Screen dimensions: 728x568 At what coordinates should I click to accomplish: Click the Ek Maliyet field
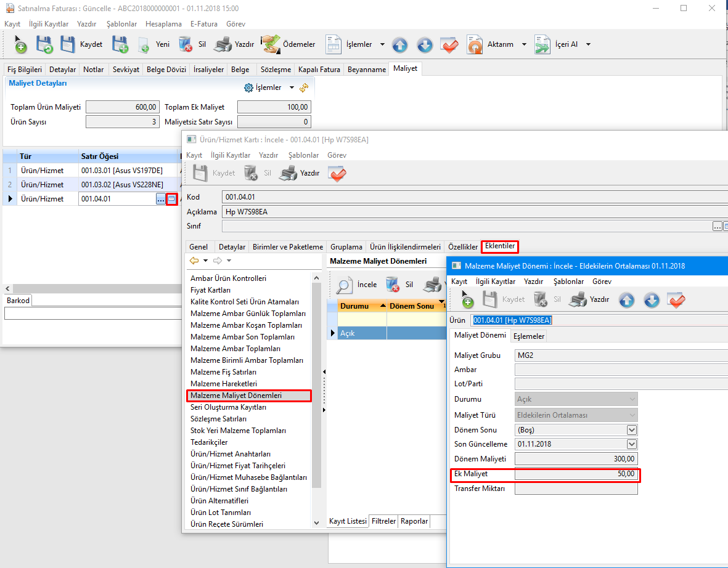pyautogui.click(x=576, y=474)
